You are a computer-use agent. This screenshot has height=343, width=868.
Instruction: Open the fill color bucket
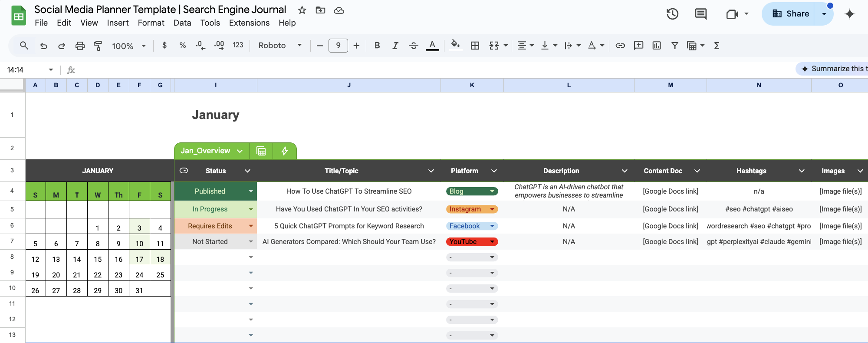[x=455, y=45]
